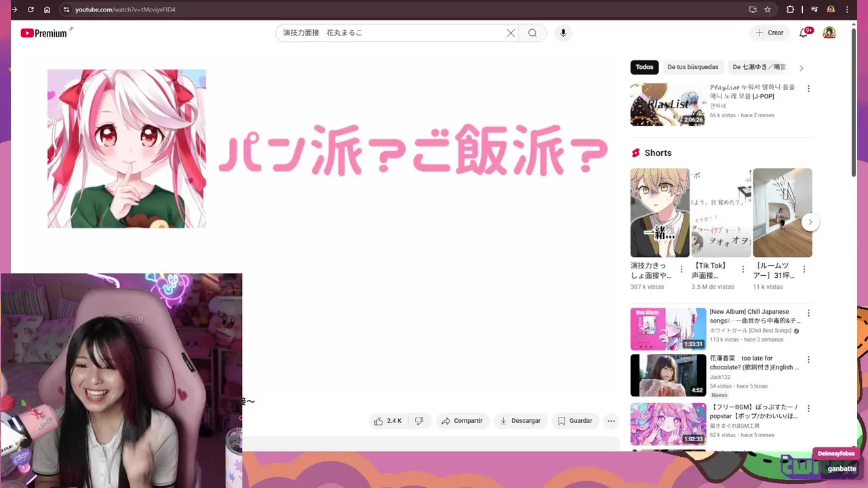The width and height of the screenshot is (868, 488).
Task: Open options menu for J-POP playlist video
Action: click(x=808, y=89)
